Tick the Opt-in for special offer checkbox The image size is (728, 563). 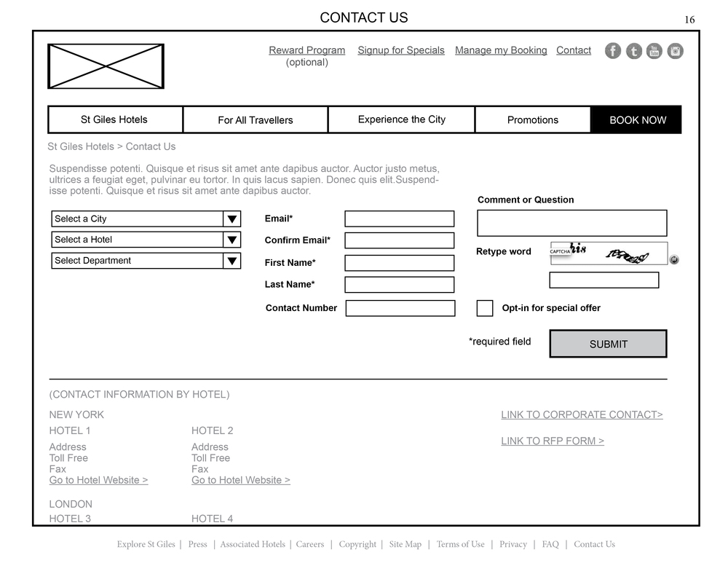485,308
